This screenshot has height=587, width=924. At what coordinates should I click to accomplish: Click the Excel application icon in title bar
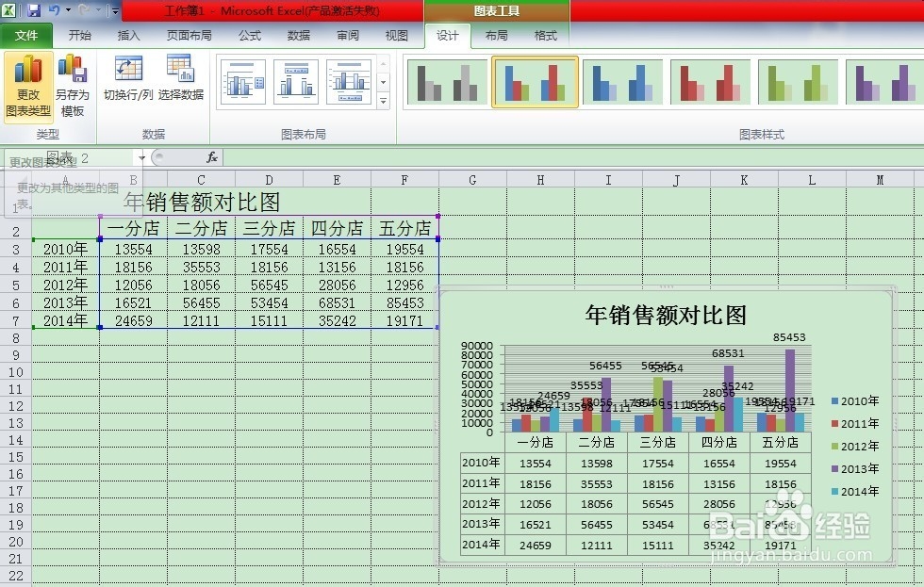pyautogui.click(x=8, y=10)
